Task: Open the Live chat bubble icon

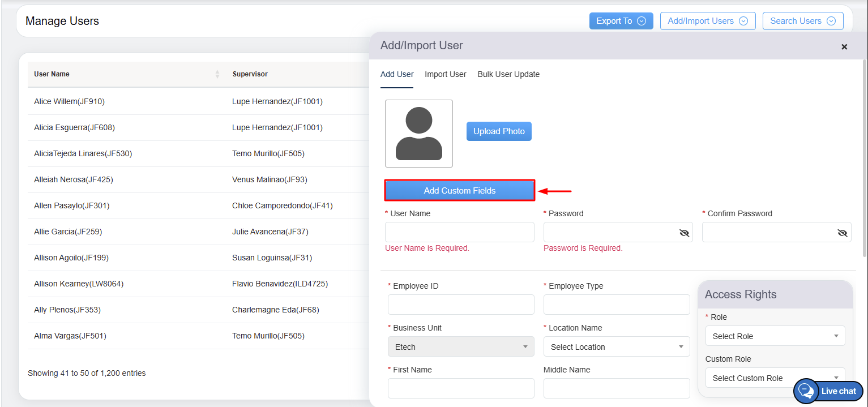Action: coord(806,391)
